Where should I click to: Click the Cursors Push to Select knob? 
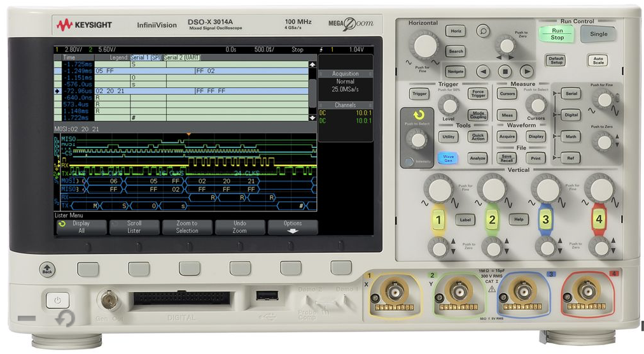(x=538, y=105)
